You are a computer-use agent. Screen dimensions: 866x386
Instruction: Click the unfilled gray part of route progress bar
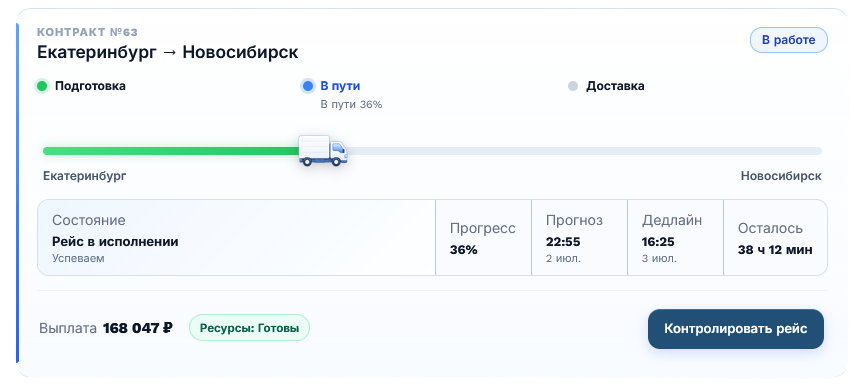[585, 151]
